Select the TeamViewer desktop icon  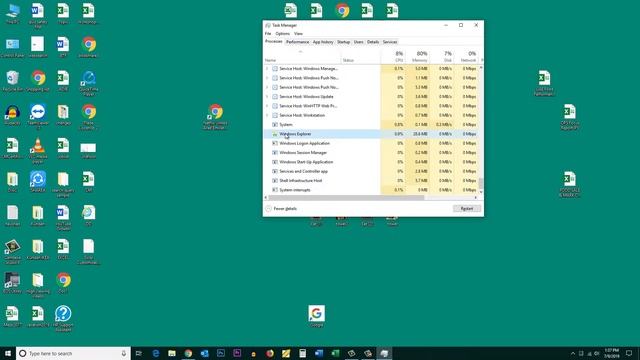(x=38, y=117)
